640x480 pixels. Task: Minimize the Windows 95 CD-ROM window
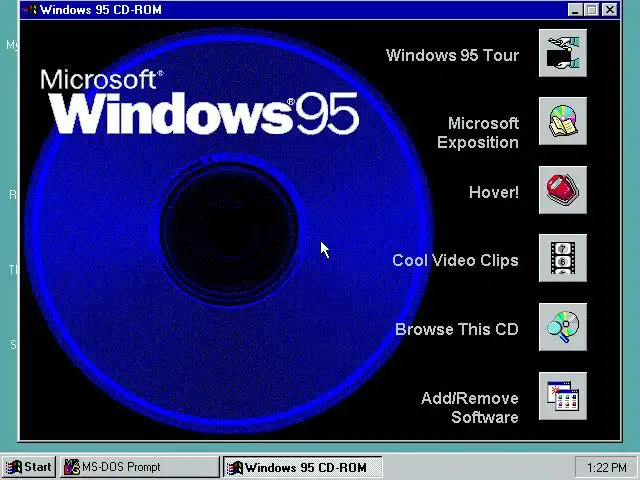[x=575, y=10]
